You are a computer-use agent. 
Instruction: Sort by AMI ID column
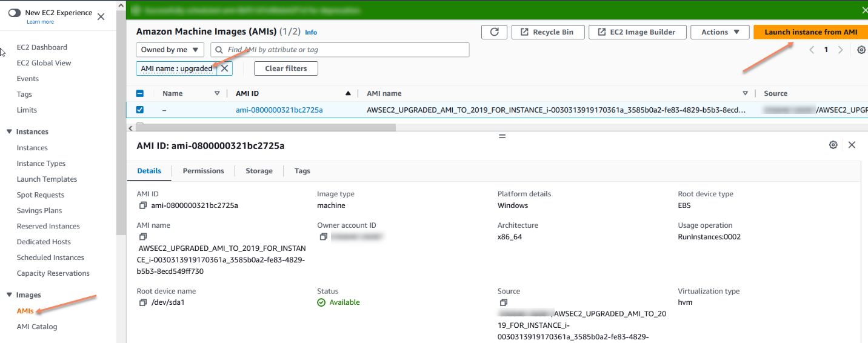pos(348,93)
